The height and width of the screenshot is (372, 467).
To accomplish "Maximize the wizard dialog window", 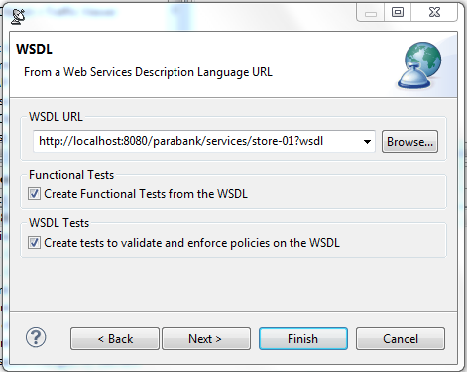I will [x=398, y=13].
